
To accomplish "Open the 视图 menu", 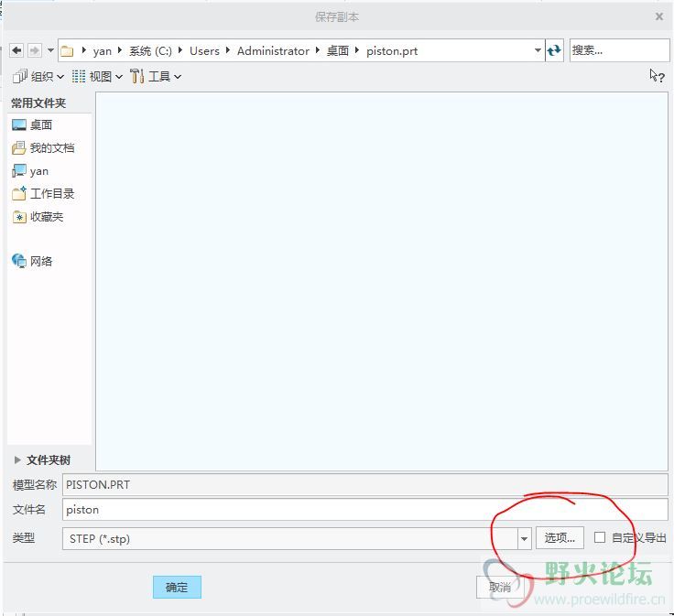I will point(98,77).
